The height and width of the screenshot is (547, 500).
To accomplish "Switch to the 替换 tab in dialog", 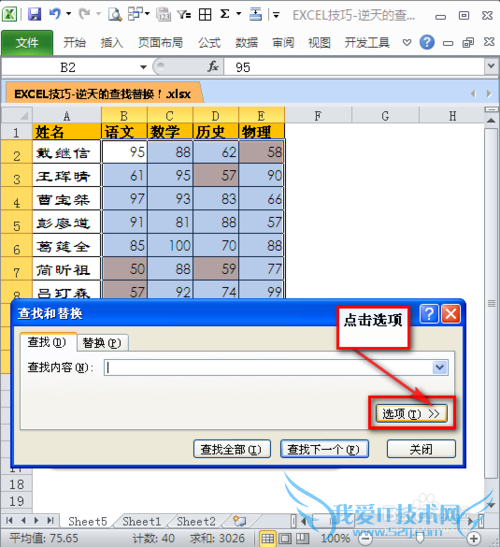I will [x=102, y=343].
